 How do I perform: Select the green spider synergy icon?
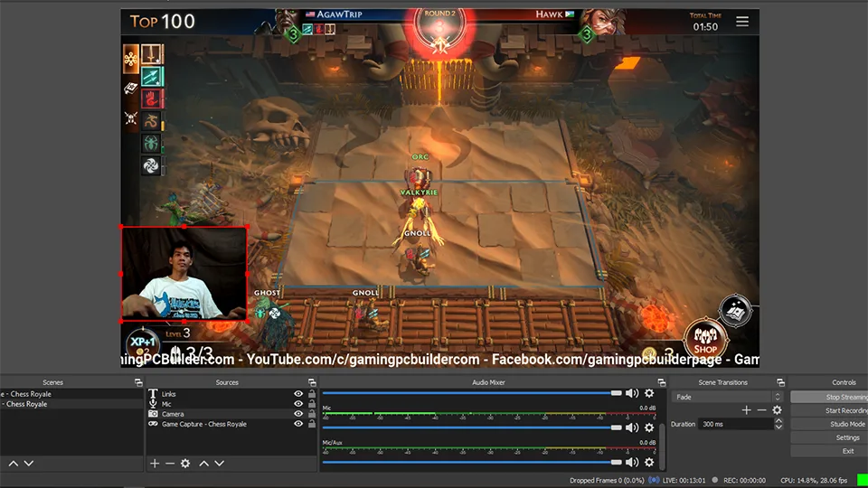click(x=151, y=143)
